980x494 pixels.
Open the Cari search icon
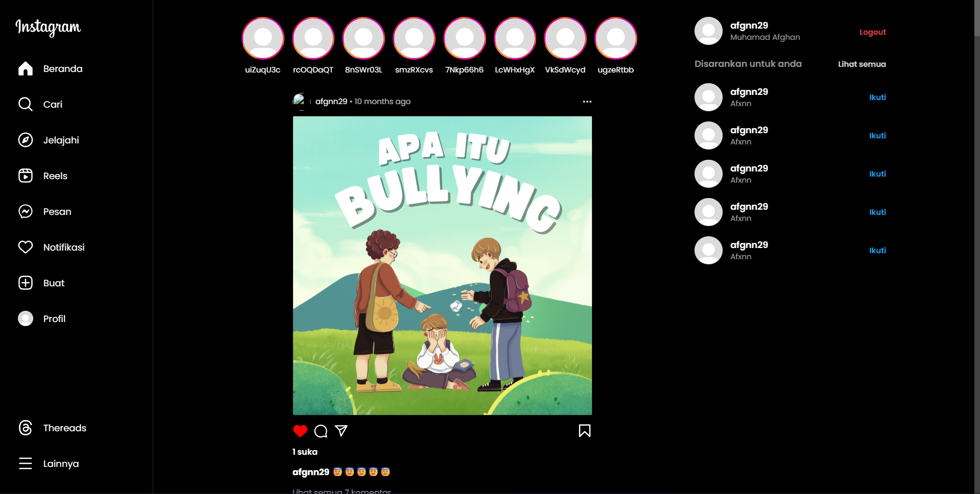pos(26,104)
